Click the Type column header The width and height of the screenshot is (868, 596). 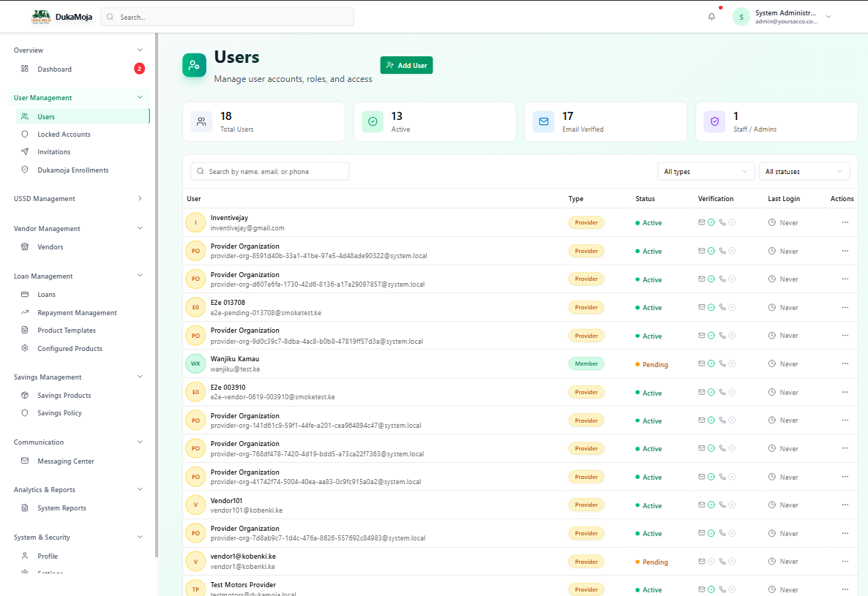pos(576,198)
